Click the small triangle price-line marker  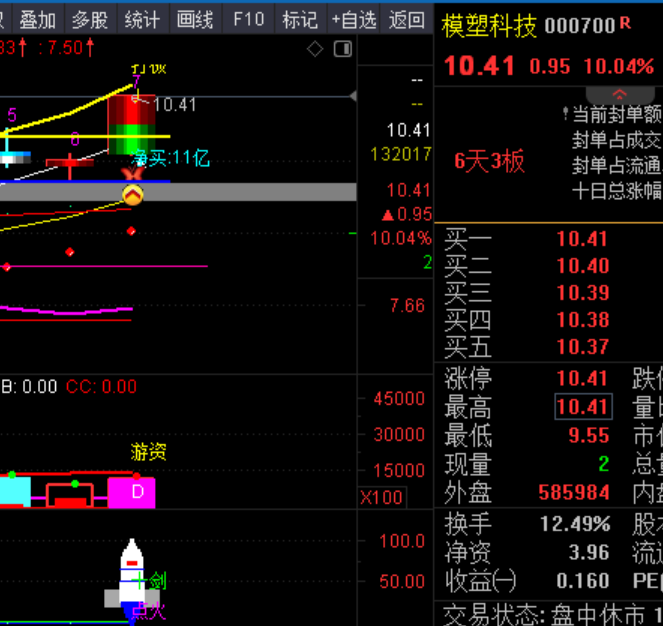353,97
